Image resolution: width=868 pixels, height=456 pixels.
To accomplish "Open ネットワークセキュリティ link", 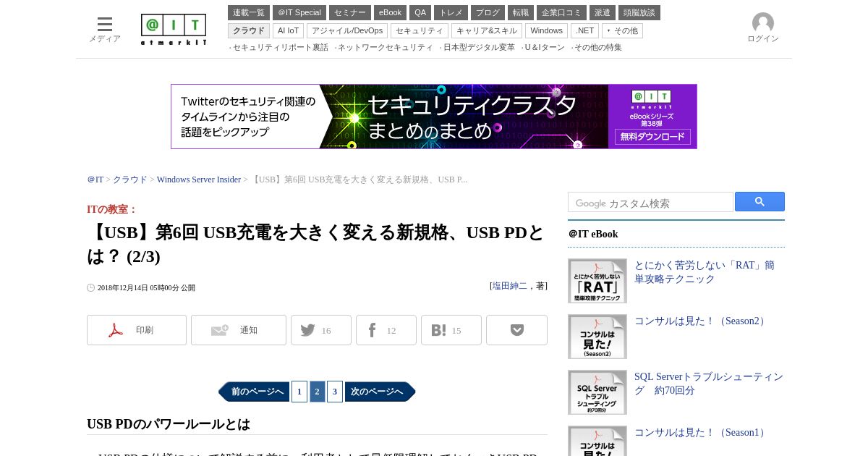I will (x=386, y=48).
